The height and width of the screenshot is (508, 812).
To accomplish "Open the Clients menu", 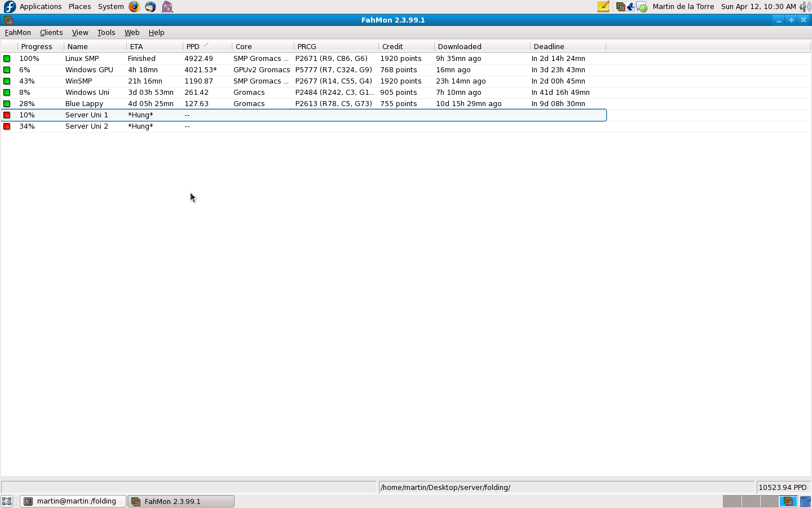I will [51, 33].
